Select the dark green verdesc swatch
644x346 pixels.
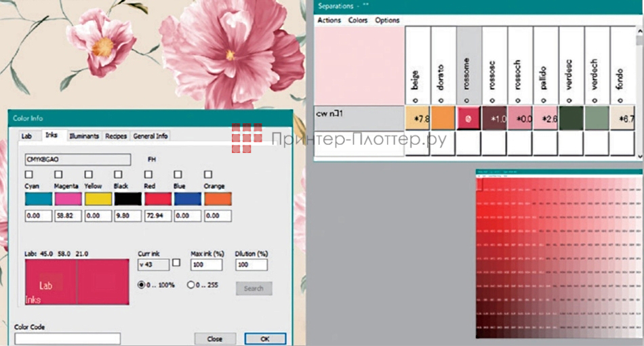tap(571, 118)
